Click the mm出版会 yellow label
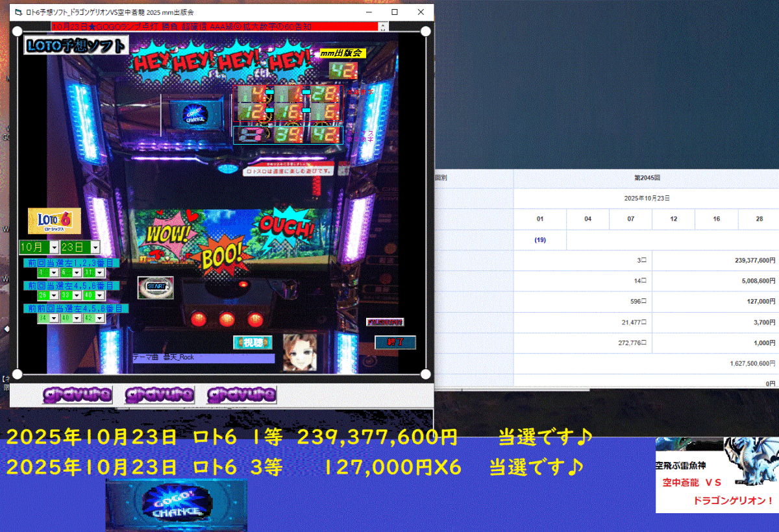Screen dimensions: 779x532 click(343, 54)
